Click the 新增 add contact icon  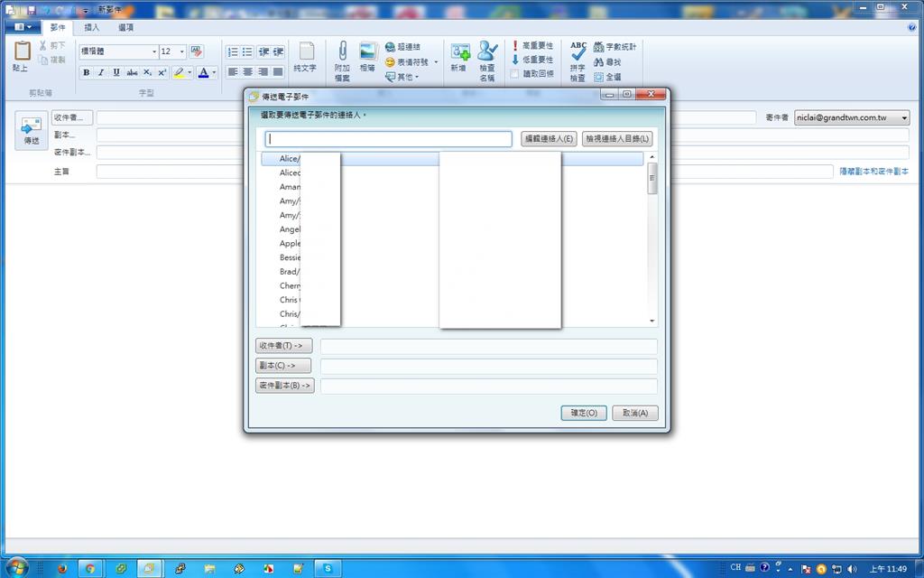pyautogui.click(x=459, y=51)
